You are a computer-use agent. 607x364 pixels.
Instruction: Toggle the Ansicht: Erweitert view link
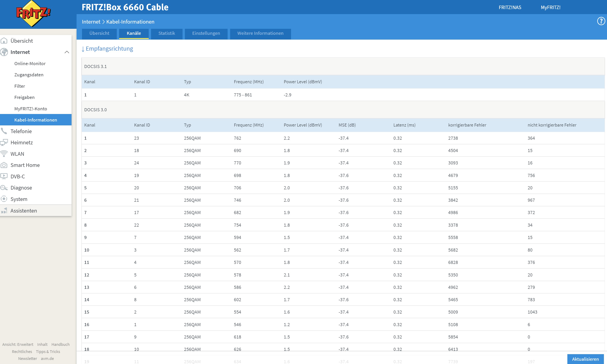click(x=18, y=344)
